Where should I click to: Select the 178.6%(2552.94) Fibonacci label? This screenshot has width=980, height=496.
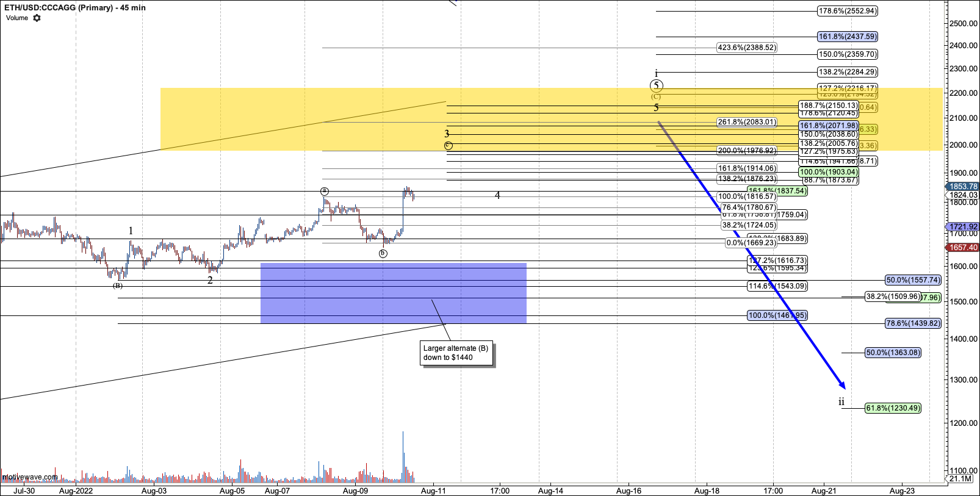848,11
